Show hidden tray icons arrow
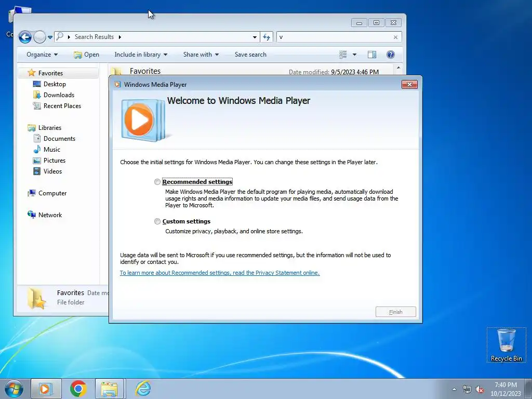532x399 pixels. [454, 389]
